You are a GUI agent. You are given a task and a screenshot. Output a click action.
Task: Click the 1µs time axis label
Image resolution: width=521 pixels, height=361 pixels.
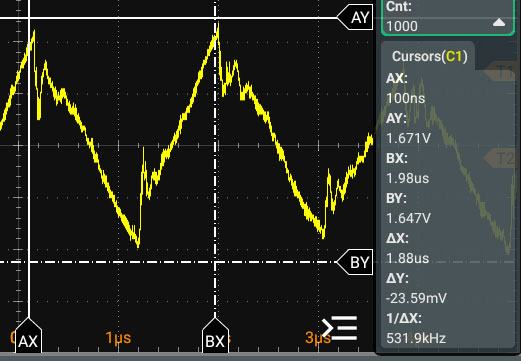118,338
